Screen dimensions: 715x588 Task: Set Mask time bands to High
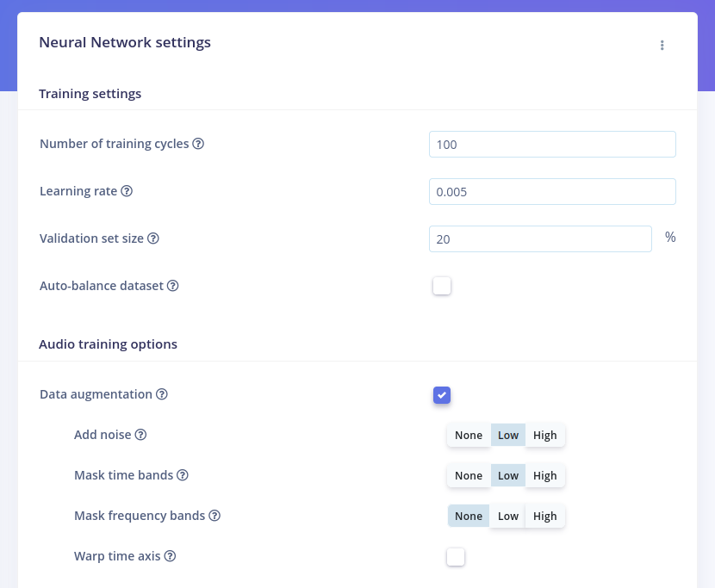point(544,475)
